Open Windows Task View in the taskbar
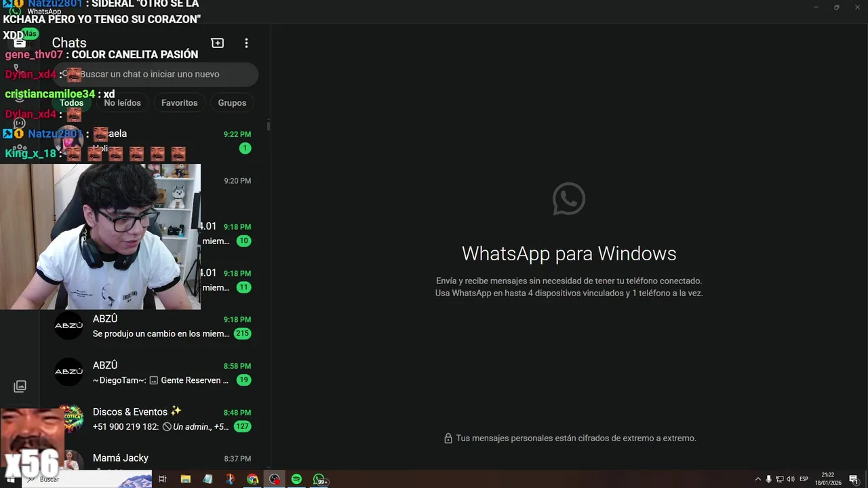 163,479
